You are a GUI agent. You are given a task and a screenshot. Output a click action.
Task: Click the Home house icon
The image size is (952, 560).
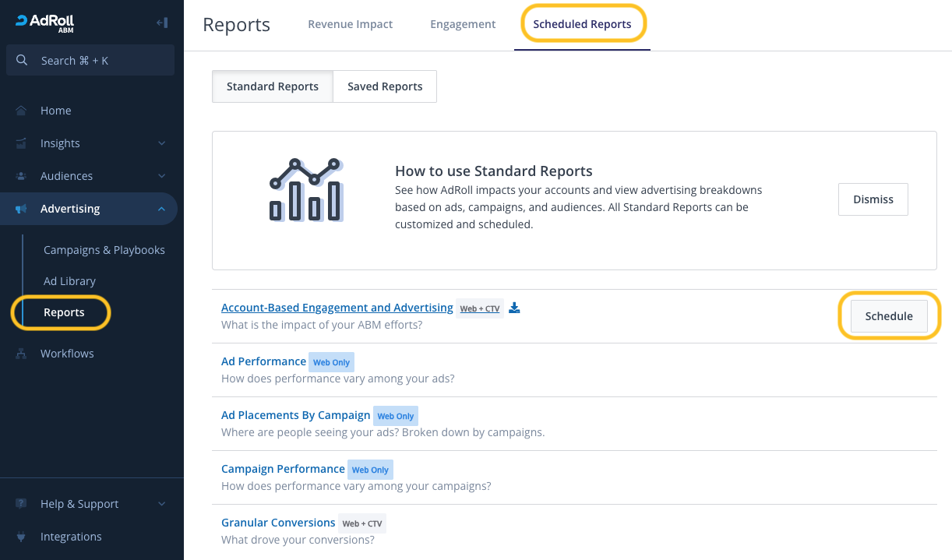point(21,111)
